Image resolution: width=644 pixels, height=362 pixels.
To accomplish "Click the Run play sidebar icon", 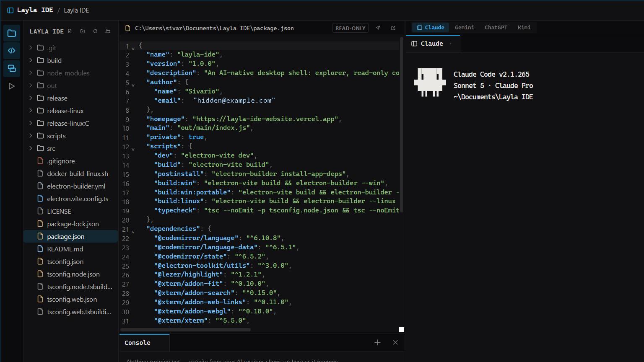I will (x=12, y=86).
